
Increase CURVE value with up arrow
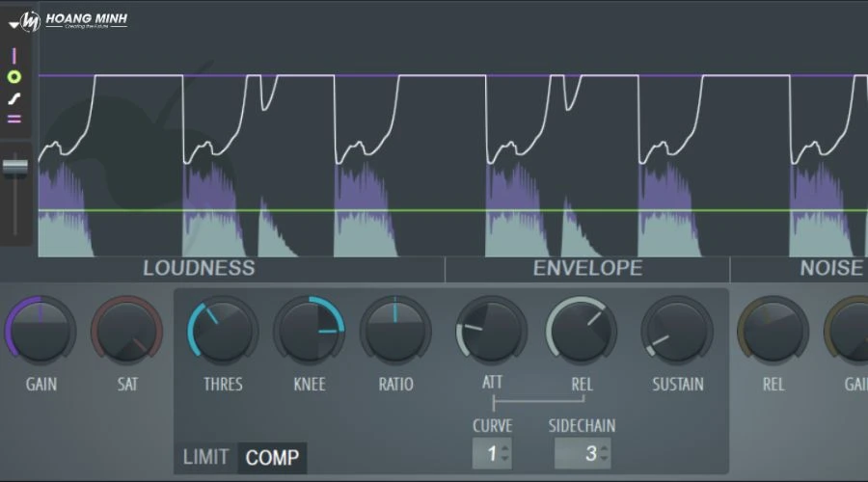point(504,447)
